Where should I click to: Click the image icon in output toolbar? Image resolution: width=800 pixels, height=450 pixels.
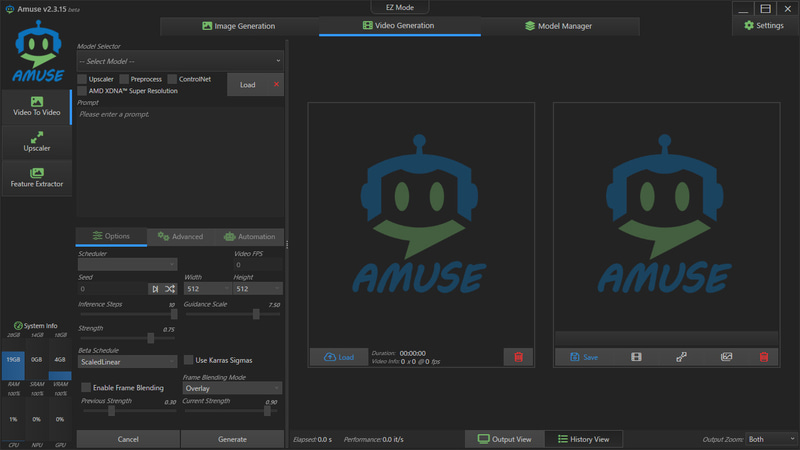727,357
